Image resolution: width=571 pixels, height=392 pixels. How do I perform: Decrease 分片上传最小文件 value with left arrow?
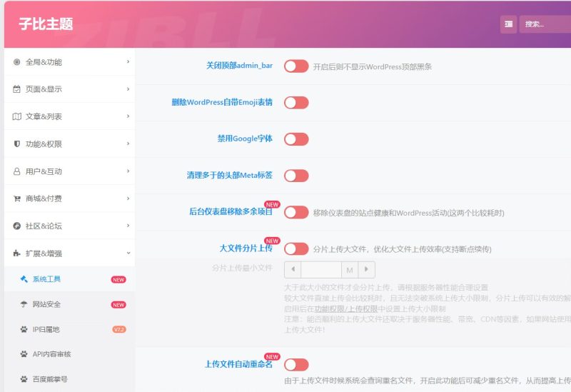293,270
